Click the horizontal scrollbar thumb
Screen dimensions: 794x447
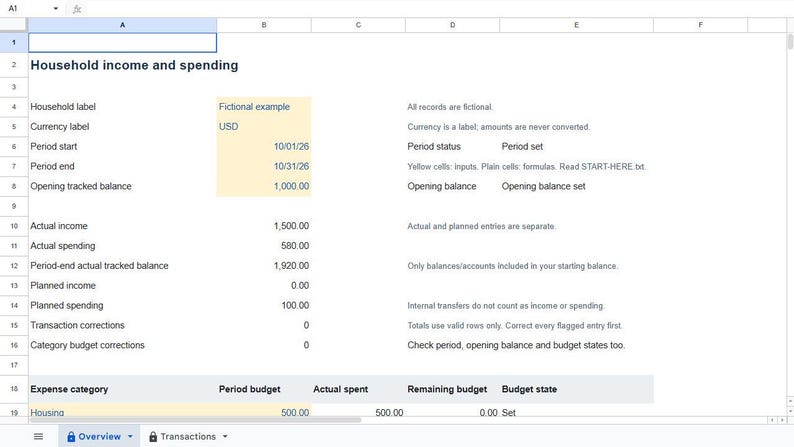(x=195, y=420)
